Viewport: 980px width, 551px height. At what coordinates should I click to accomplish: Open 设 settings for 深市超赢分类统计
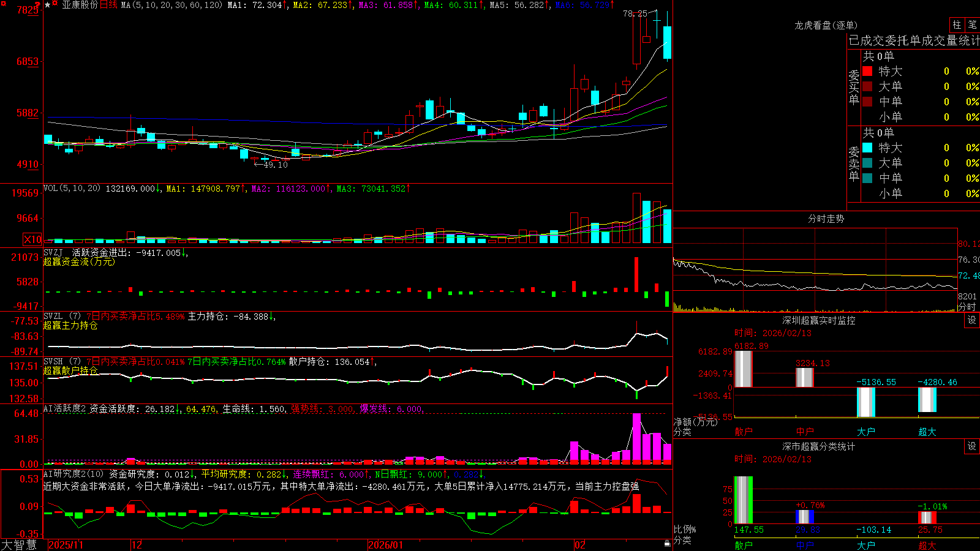pos(972,446)
